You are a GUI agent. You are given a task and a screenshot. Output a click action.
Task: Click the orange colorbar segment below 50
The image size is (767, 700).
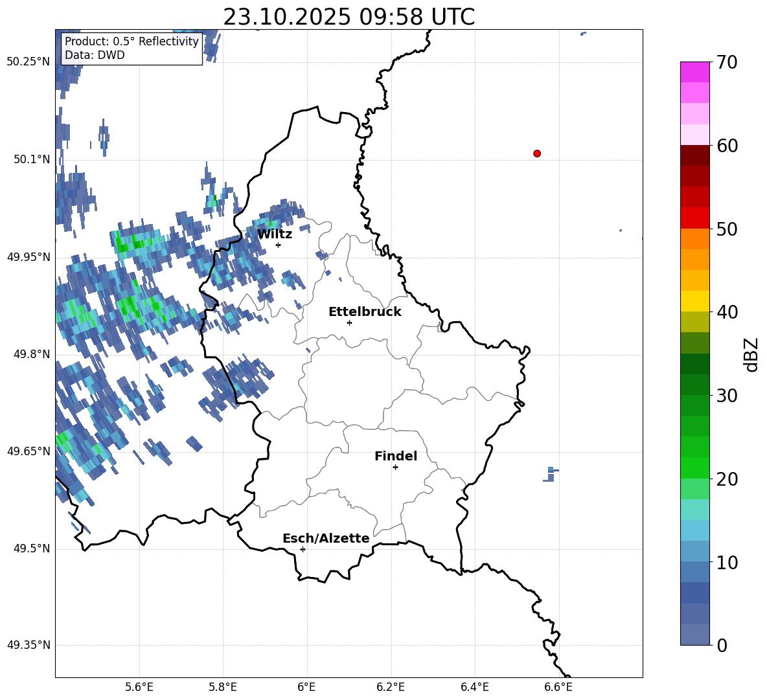point(694,238)
